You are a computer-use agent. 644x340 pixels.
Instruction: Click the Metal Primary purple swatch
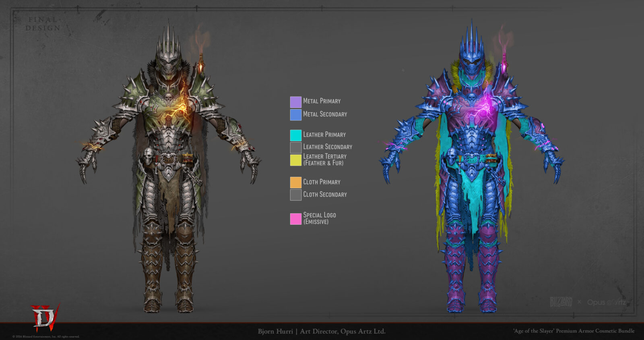(x=296, y=102)
